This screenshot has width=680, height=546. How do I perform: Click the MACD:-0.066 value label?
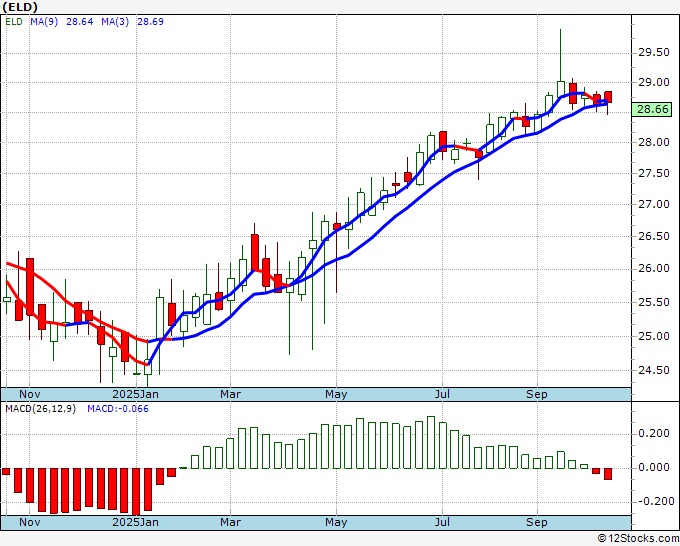[x=118, y=409]
